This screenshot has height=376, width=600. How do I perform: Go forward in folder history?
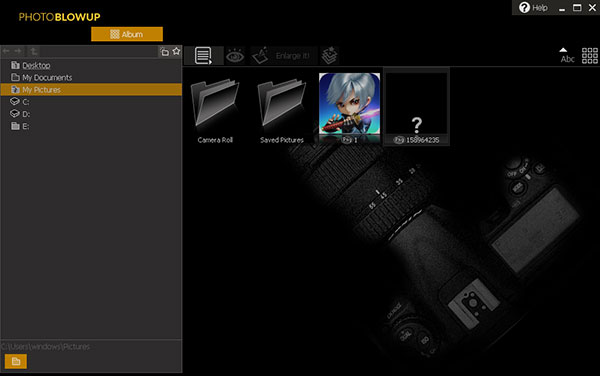point(18,51)
